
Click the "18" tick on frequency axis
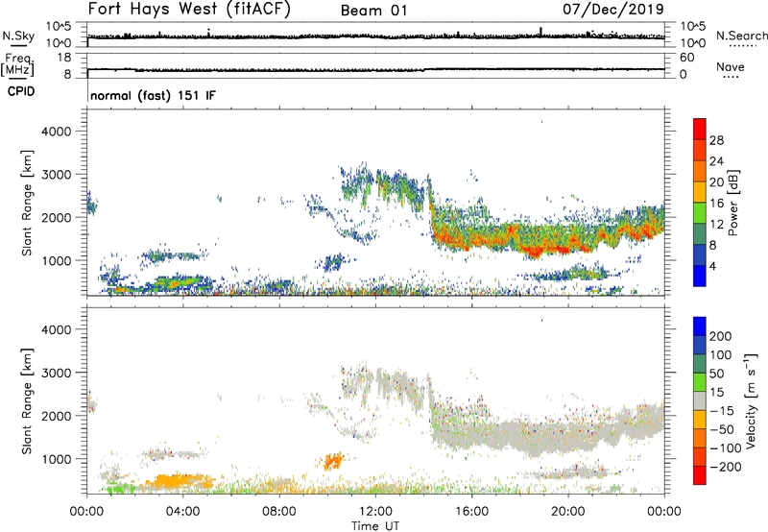(64, 58)
